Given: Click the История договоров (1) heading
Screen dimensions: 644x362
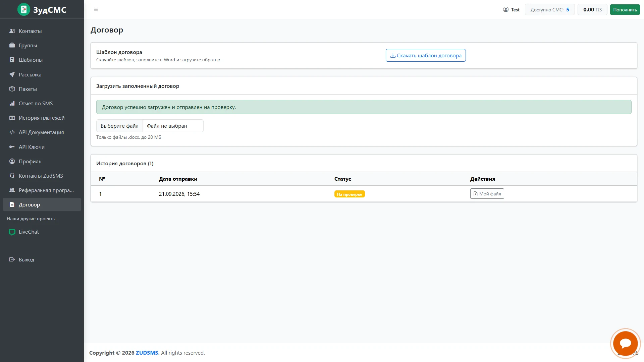Looking at the screenshot, I should tap(125, 163).
